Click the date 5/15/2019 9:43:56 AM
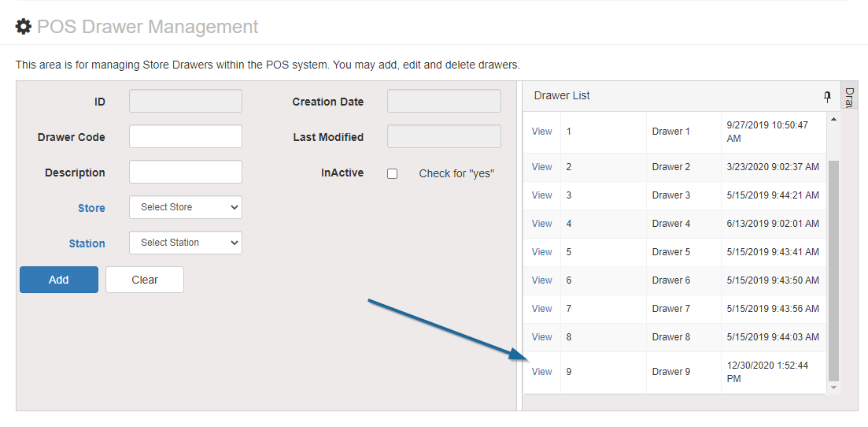Image resolution: width=868 pixels, height=427 pixels. point(773,308)
